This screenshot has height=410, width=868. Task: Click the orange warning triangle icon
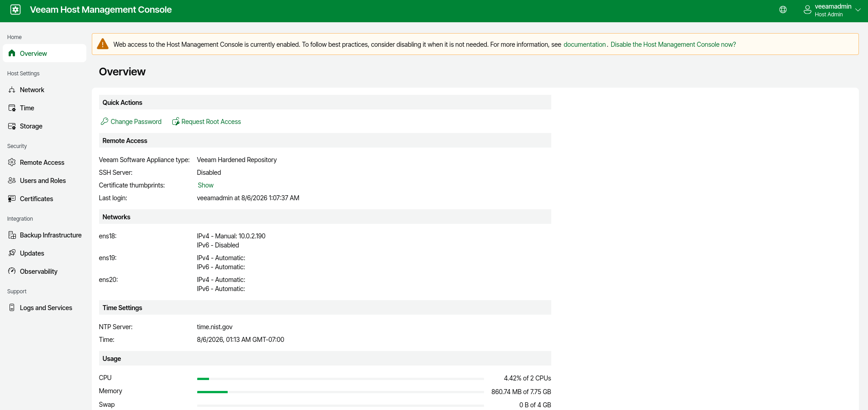103,44
